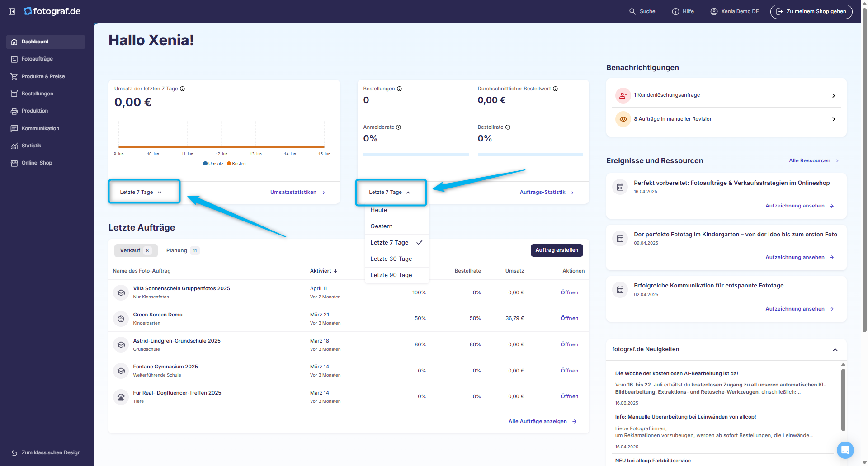Show info icon next to Anmelderate
Viewport: 868px width, 466px height.
pyautogui.click(x=398, y=127)
